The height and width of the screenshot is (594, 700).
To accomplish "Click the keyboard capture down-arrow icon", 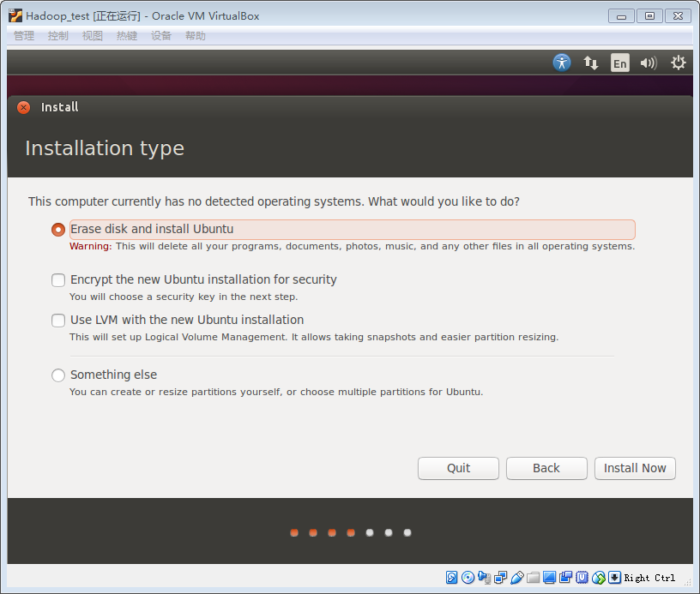I will [615, 578].
